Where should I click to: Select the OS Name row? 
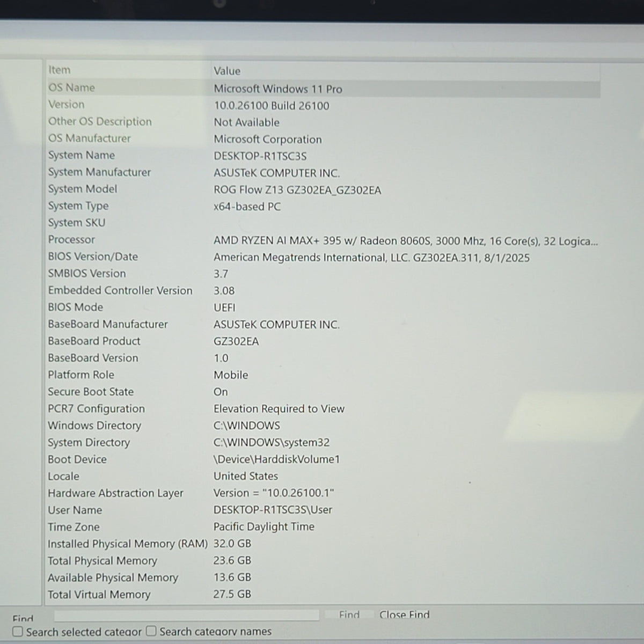(x=323, y=88)
